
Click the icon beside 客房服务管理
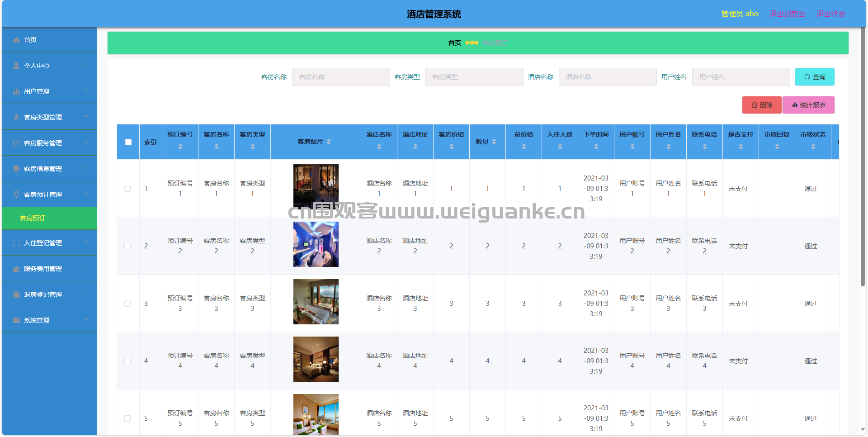pyautogui.click(x=16, y=143)
